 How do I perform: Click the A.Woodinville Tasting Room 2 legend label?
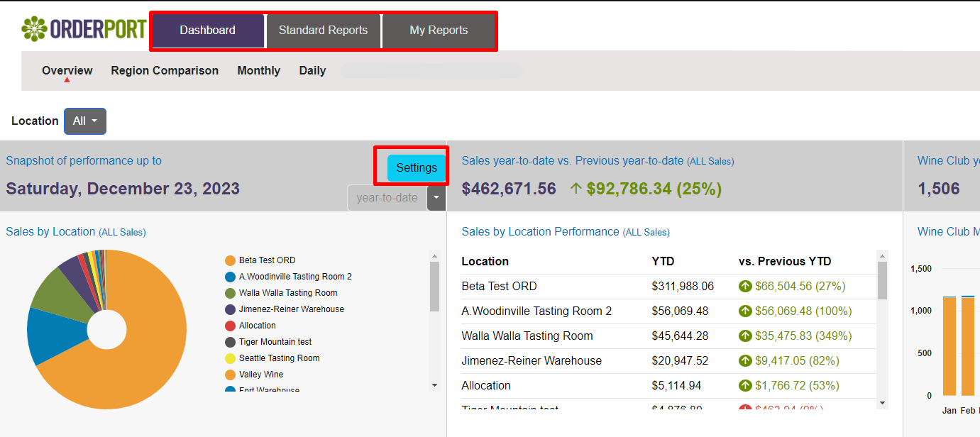point(295,277)
